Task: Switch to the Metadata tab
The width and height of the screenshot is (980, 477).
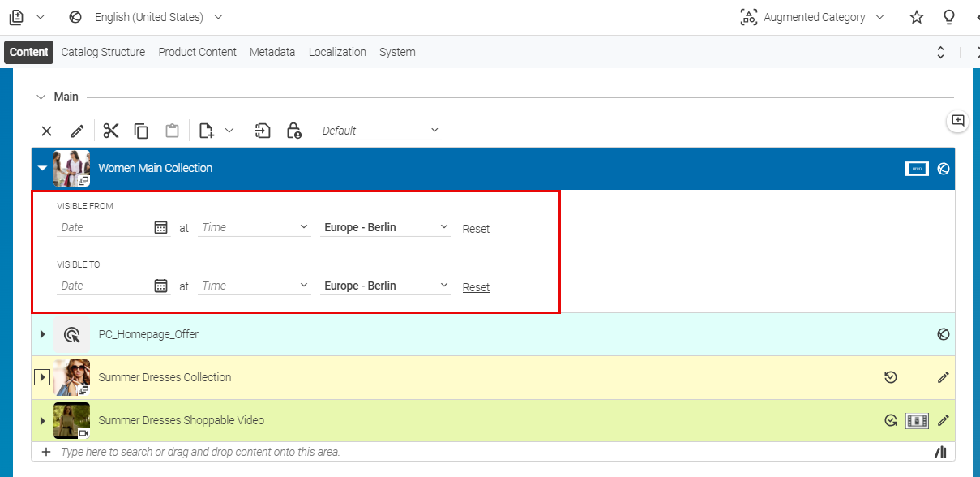Action: (x=272, y=52)
